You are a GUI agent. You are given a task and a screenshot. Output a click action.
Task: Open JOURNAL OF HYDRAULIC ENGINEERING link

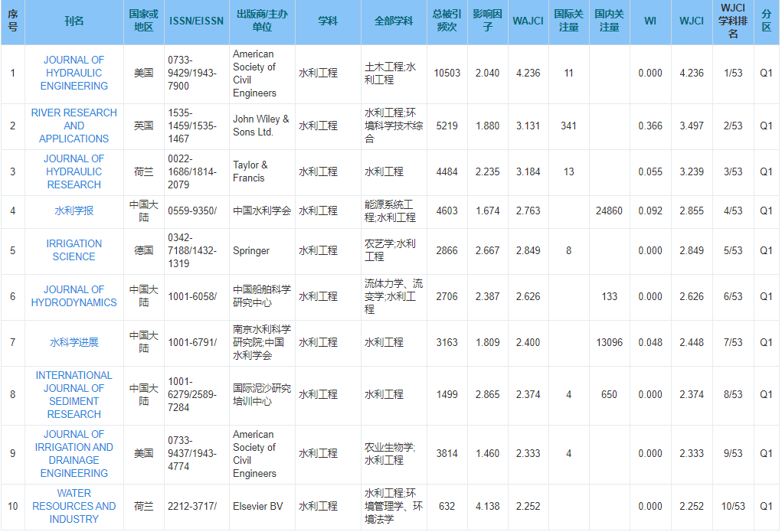tap(74, 73)
